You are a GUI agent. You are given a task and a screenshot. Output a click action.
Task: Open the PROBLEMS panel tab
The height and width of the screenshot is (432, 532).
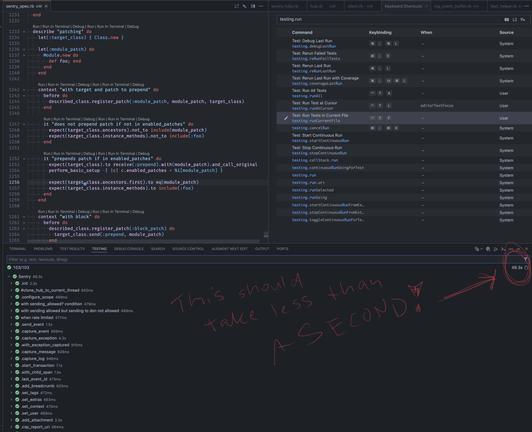click(x=43, y=249)
